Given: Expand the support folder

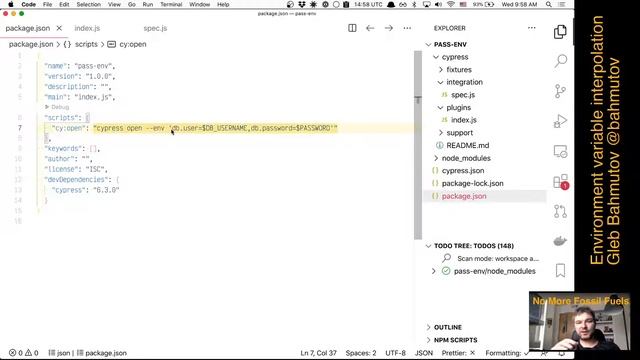Looking at the screenshot, I should tap(440, 133).
